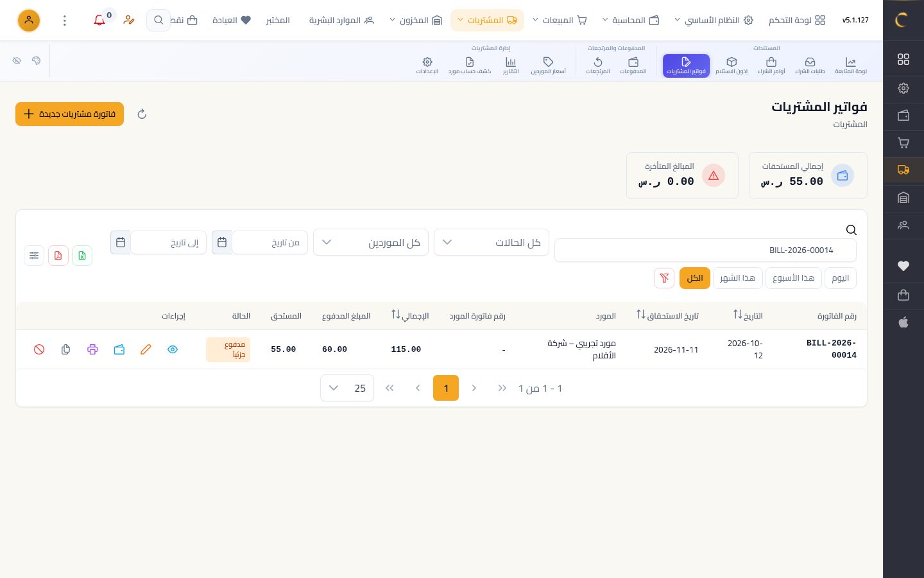Screen dimensions: 924x578
Task: Select the اليوم period filter
Action: pyautogui.click(x=840, y=278)
